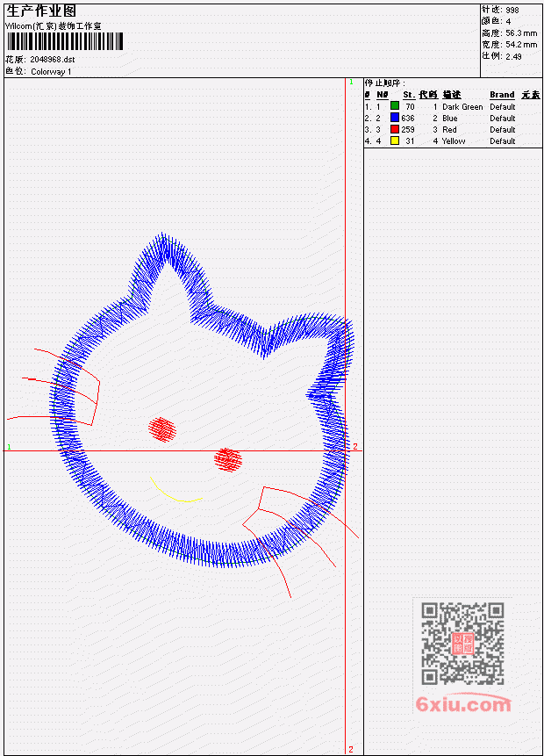Click stitch count '70' in Dark Green row
Screen dimensions: 544x756
pyautogui.click(x=410, y=106)
